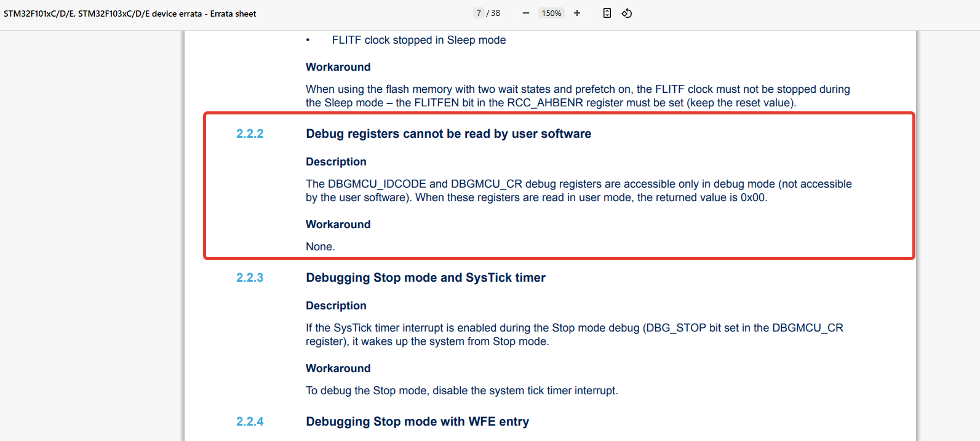Image resolution: width=980 pixels, height=441 pixels.
Task: Click the Workaround label above "None."
Action: pos(338,224)
